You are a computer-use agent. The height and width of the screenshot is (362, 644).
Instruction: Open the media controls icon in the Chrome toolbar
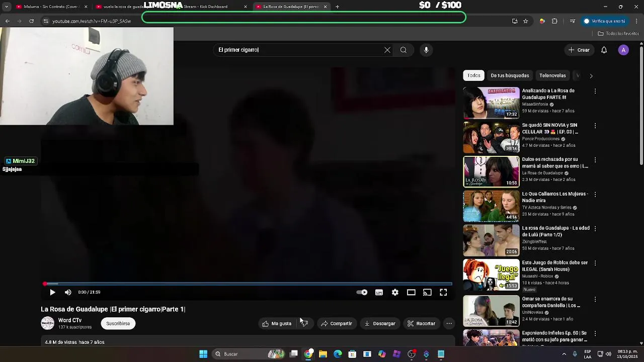(x=573, y=21)
